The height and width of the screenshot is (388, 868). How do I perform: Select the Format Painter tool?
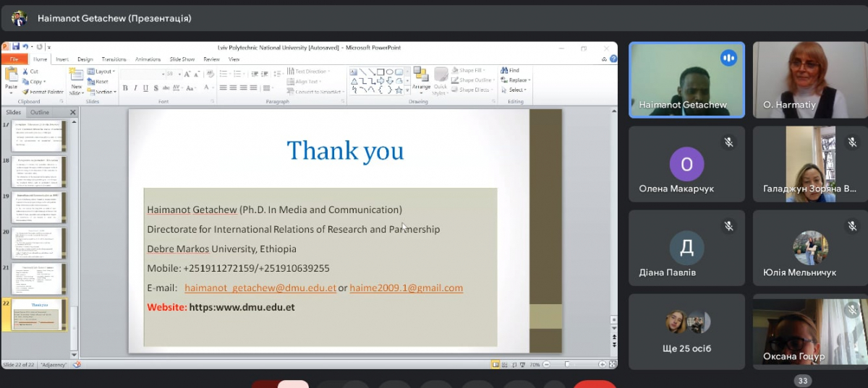[x=25, y=92]
